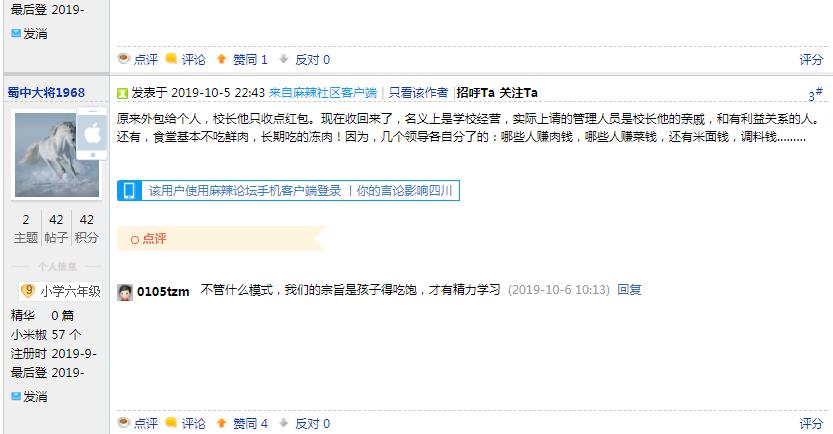Click the white horse avatar image
Image resolution: width=833 pixels, height=434 pixels.
(x=57, y=155)
